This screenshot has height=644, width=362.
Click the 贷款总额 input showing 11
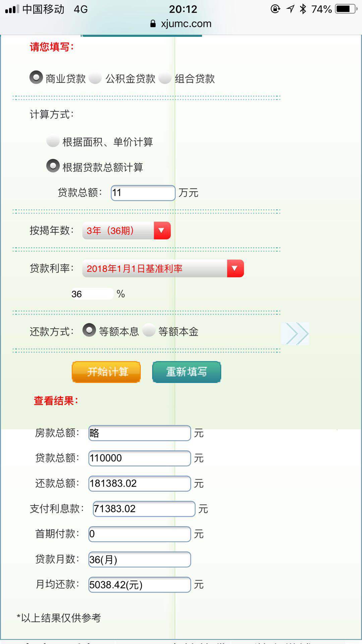142,193
